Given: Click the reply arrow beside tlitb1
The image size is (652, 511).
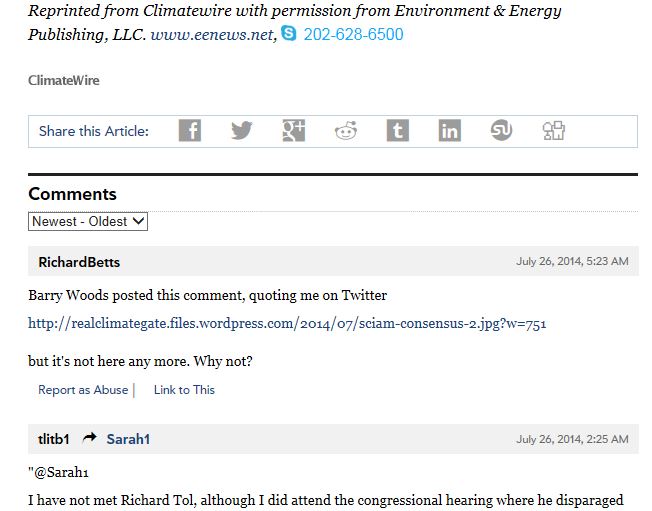Looking at the screenshot, I should pyautogui.click(x=90, y=439).
